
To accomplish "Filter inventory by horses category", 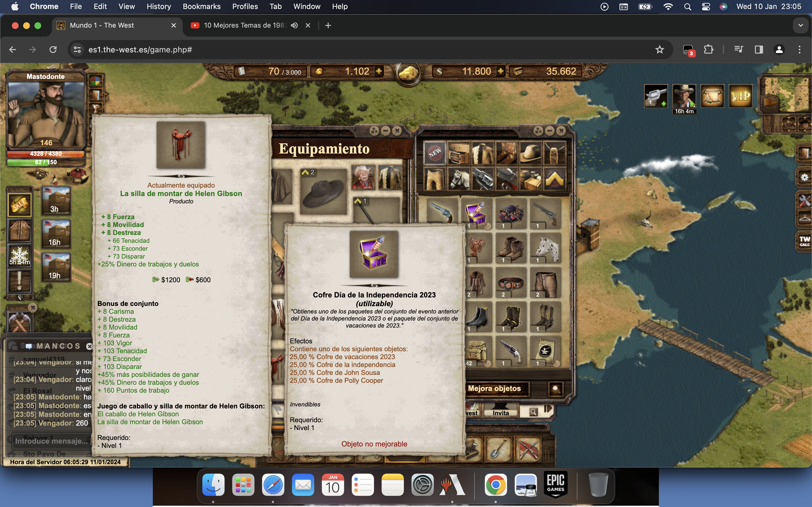I will point(458,179).
